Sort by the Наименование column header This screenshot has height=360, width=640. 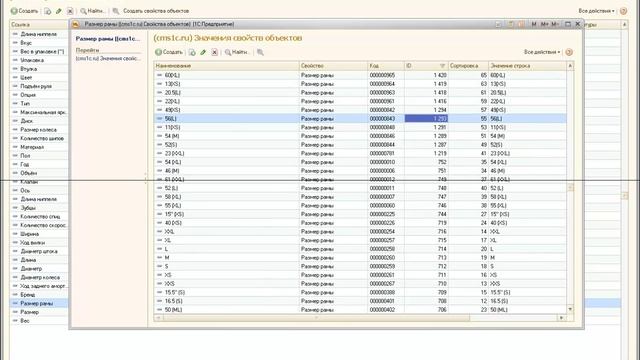(226, 66)
